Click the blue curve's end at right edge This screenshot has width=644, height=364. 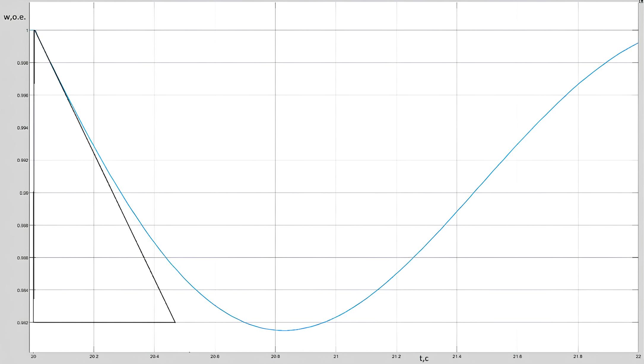tap(637, 43)
